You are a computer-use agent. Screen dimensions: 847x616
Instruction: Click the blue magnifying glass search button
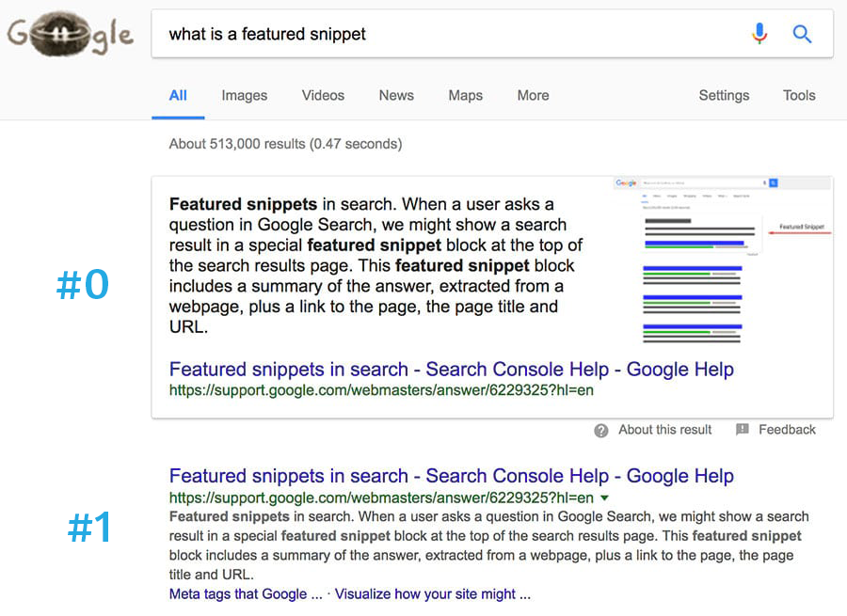pyautogui.click(x=802, y=34)
